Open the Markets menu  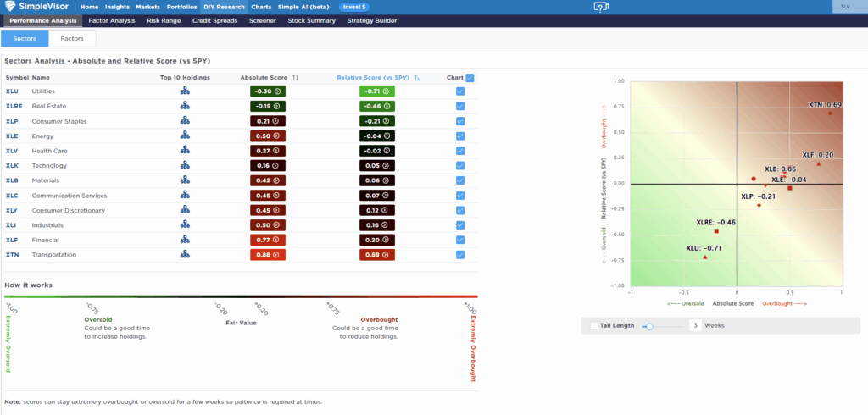pos(147,7)
